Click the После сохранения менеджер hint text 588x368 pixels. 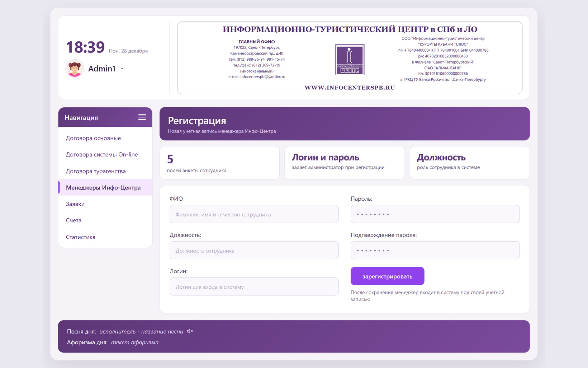427,296
